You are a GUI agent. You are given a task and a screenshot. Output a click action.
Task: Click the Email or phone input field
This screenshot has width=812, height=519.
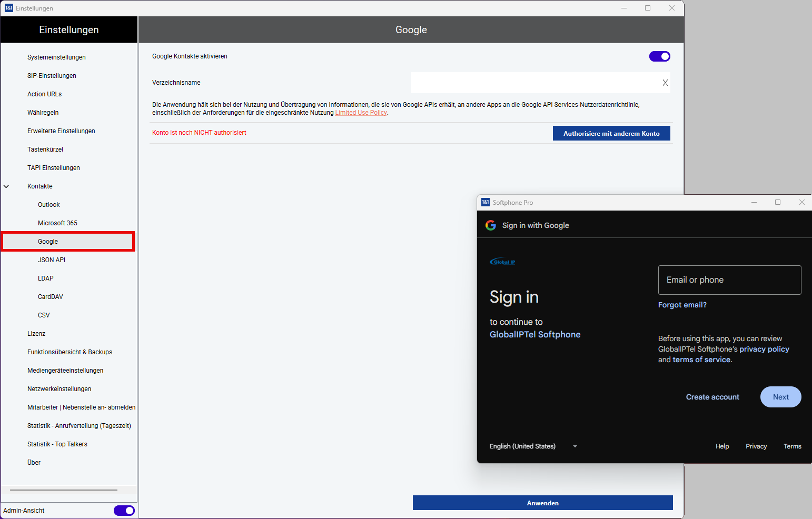tap(729, 280)
